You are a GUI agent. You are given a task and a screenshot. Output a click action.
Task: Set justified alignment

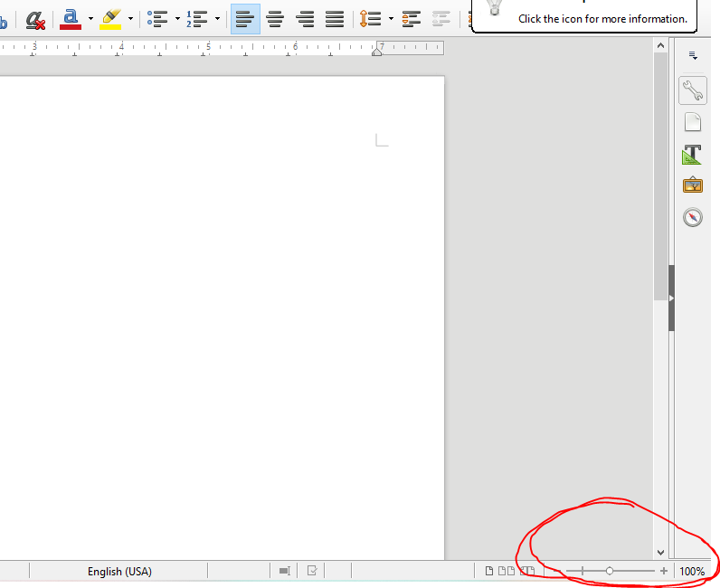(335, 19)
